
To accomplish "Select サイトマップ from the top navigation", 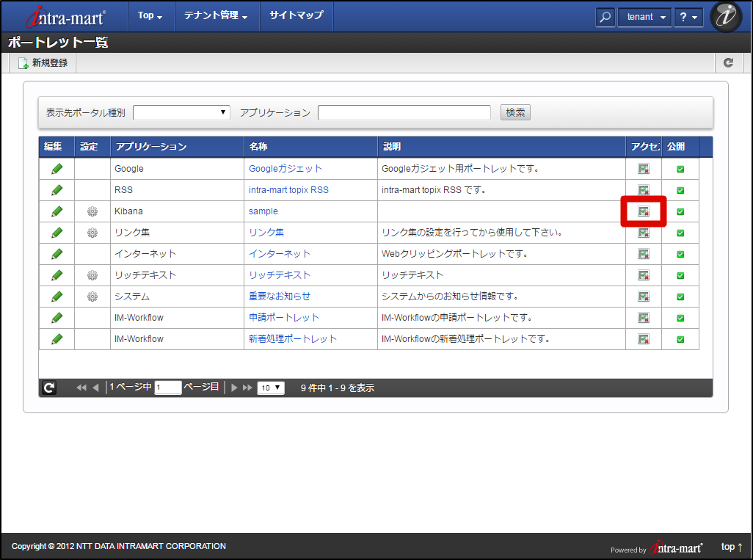I will [296, 16].
